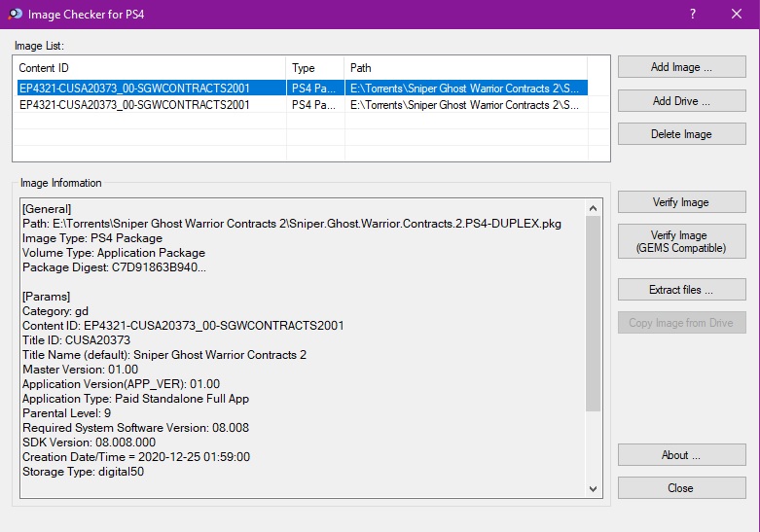The width and height of the screenshot is (760, 532).
Task: Click the Path line with DUPLEX.pkg
Action: click(292, 224)
